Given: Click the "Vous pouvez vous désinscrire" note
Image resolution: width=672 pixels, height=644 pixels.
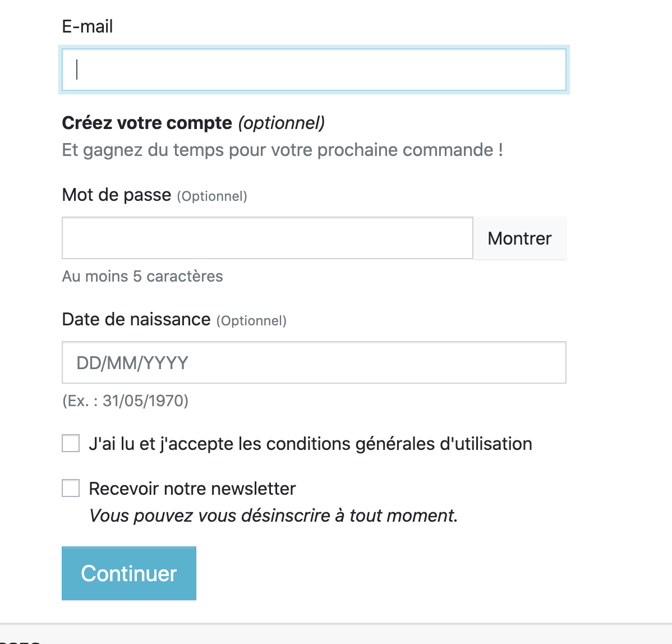Looking at the screenshot, I should tap(274, 516).
